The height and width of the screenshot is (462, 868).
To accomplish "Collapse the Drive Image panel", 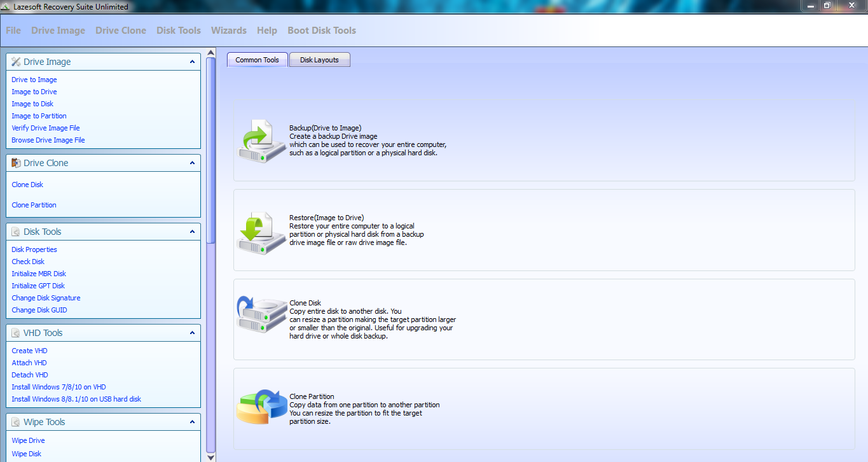I will coord(192,62).
